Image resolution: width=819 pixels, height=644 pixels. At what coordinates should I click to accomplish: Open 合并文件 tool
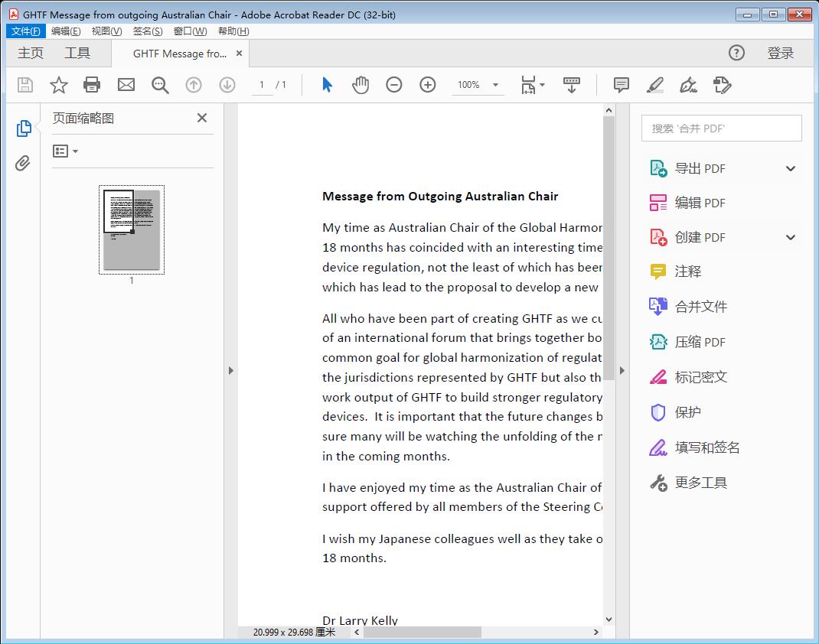(x=700, y=307)
